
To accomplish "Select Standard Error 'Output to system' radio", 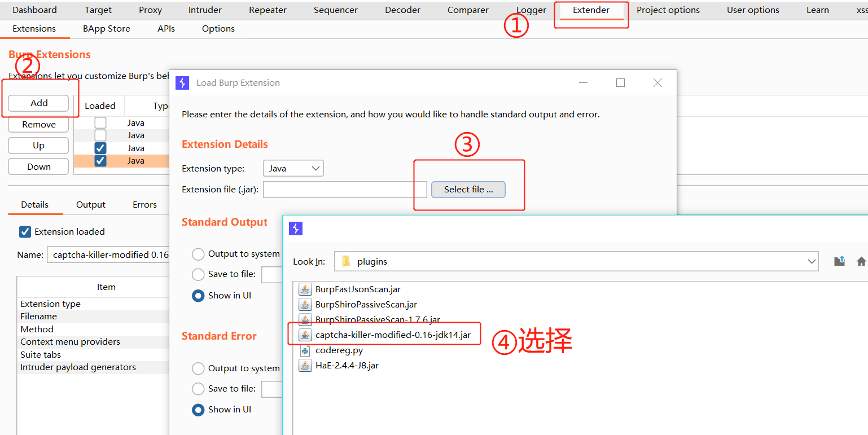I will pos(198,369).
